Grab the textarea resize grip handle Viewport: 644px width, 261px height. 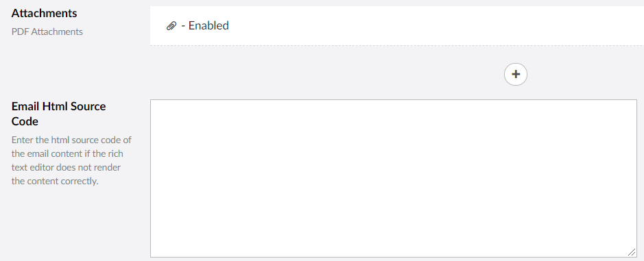tap(631, 252)
